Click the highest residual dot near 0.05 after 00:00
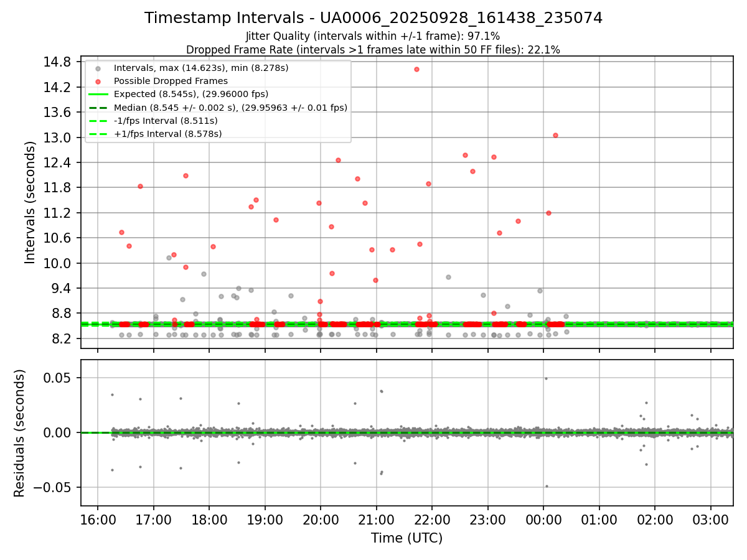Image resolution: width=747 pixels, height=560 pixels. click(x=546, y=378)
